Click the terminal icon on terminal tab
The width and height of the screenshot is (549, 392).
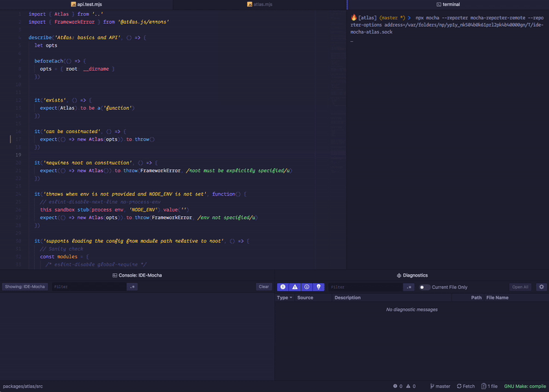[439, 5]
